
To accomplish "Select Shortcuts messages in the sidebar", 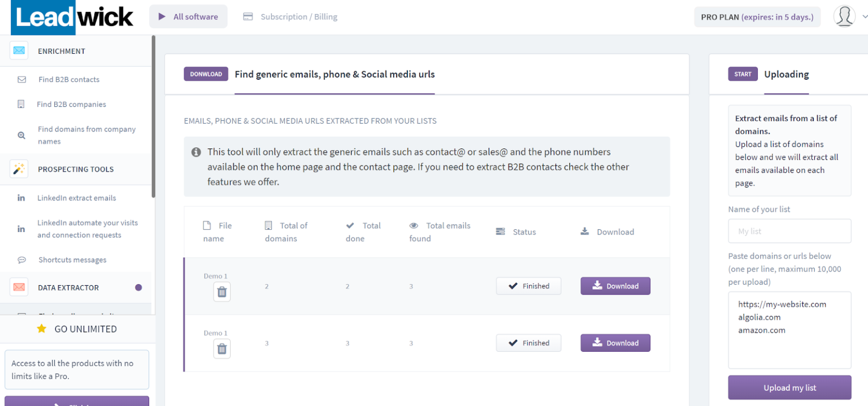I will point(72,260).
